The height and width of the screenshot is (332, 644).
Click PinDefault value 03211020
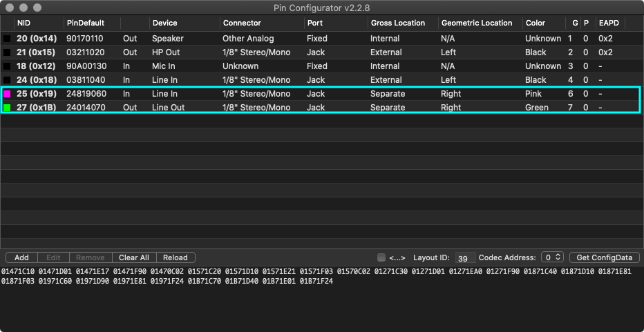86,52
